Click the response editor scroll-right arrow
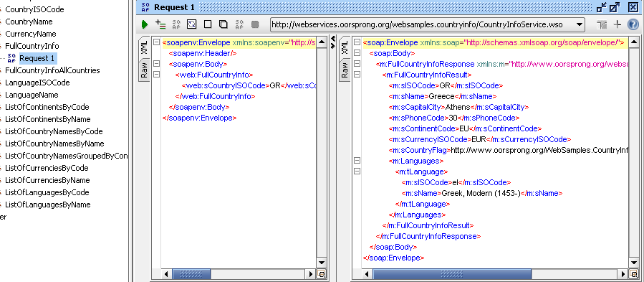 pos(624,274)
